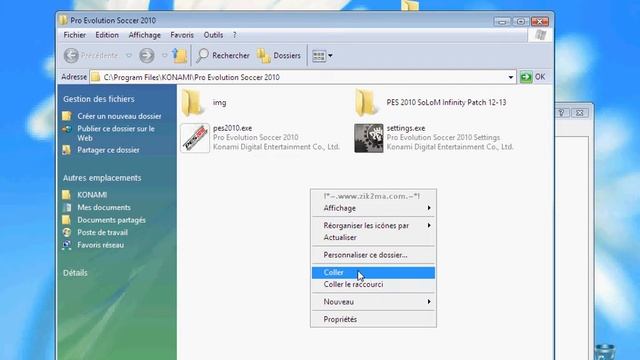The height and width of the screenshot is (360, 640).
Task: Open Affichage submenu in context menu
Action: 373,208
